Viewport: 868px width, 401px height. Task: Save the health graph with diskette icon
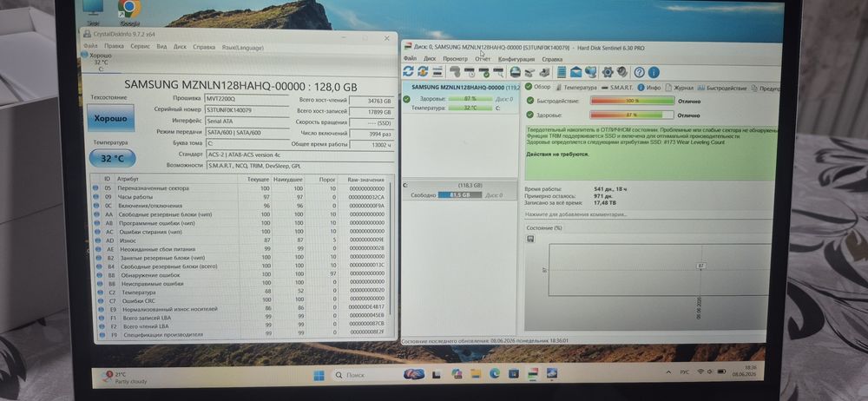[531, 239]
